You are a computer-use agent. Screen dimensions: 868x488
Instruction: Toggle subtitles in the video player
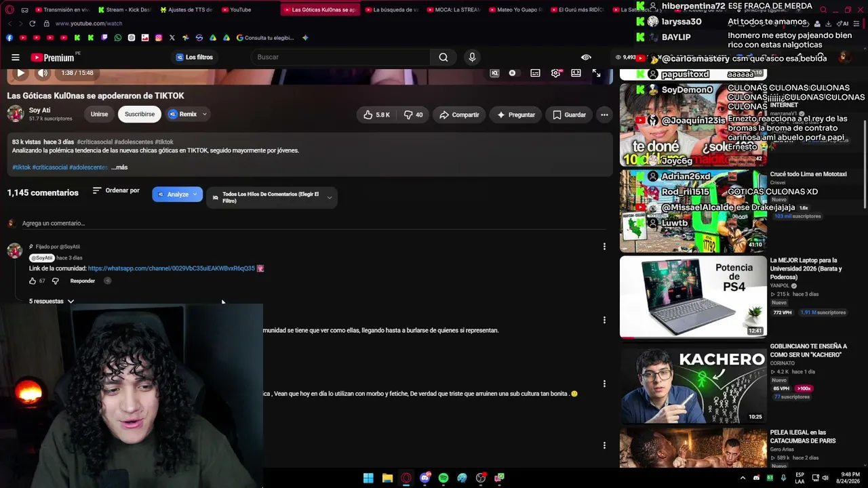[x=535, y=73]
